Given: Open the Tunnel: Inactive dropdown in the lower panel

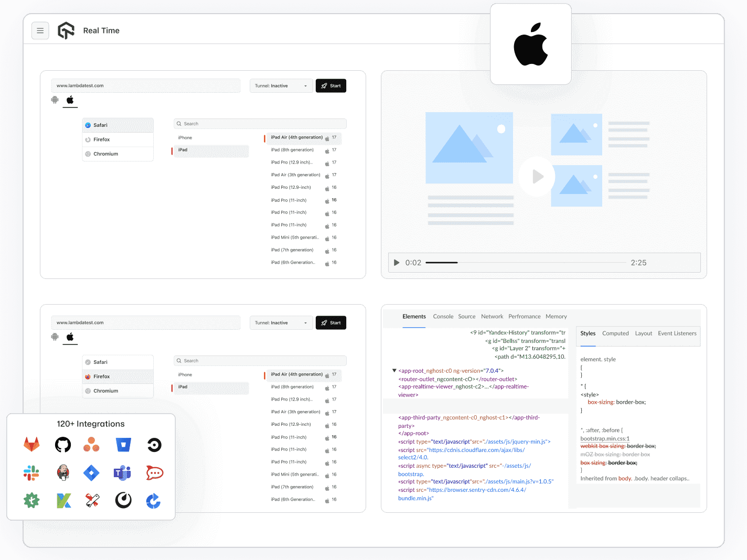Looking at the screenshot, I should (281, 323).
